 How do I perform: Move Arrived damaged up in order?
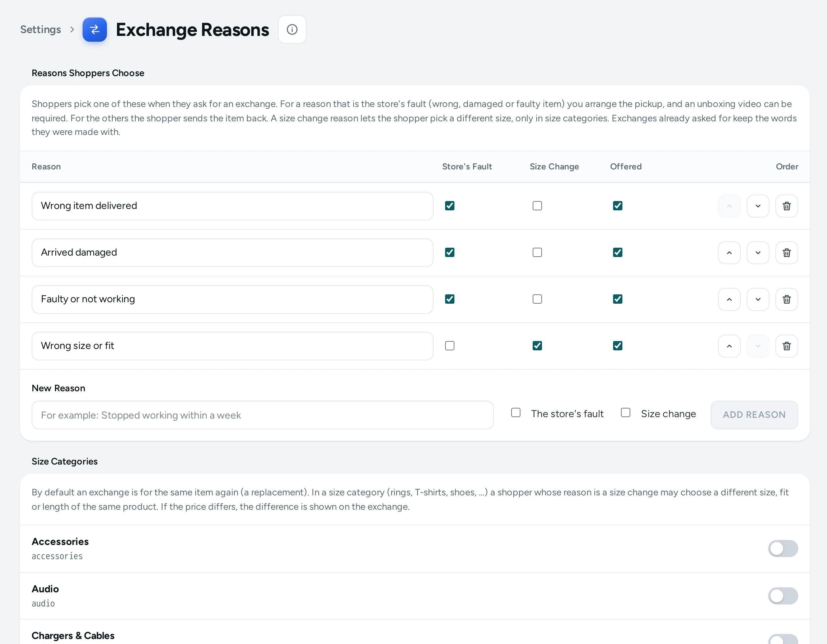click(x=729, y=252)
